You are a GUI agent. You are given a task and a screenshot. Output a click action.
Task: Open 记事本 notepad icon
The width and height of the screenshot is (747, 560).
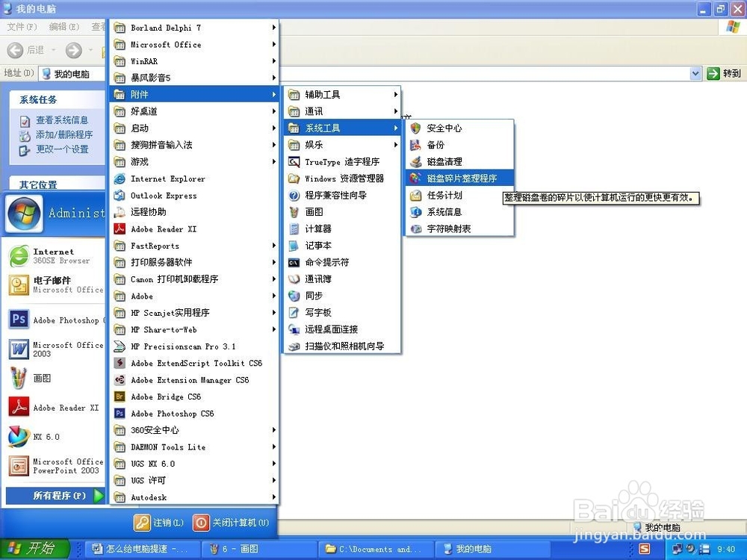(294, 245)
